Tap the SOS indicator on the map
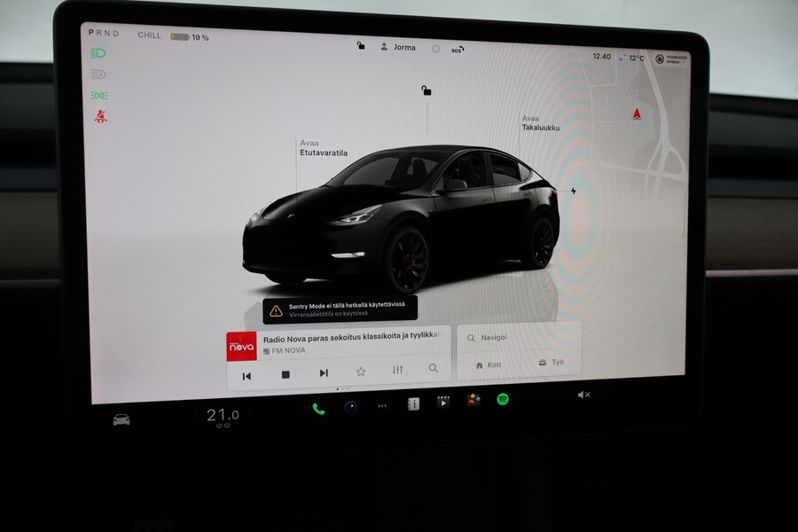This screenshot has height=532, width=798. coord(457,49)
